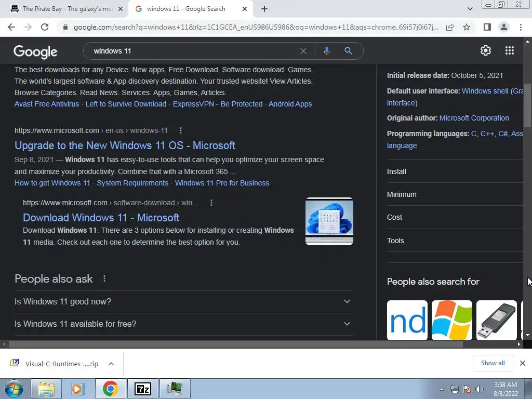
Task: Close the Google Search tab
Action: [245, 9]
